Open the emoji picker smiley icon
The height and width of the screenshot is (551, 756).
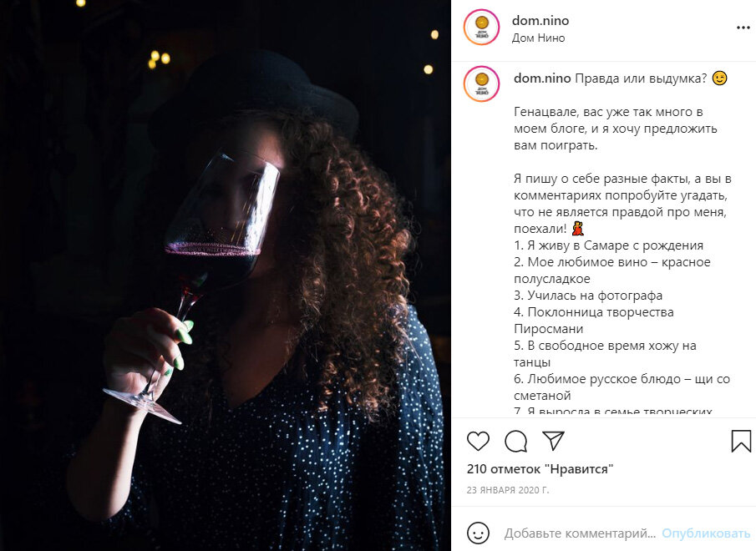click(x=478, y=533)
